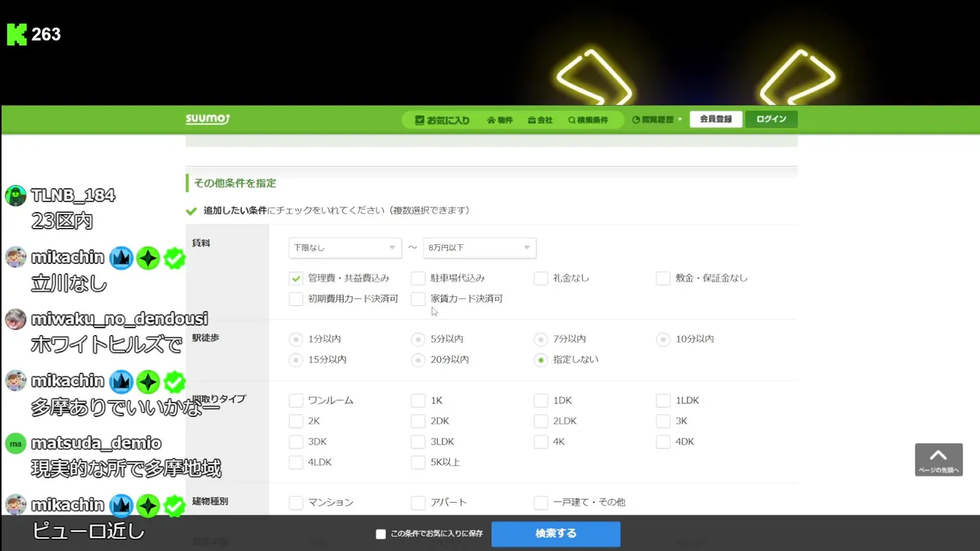Viewport: 980px width, 551px height.
Task: Check アパート building type checkbox
Action: tap(418, 503)
